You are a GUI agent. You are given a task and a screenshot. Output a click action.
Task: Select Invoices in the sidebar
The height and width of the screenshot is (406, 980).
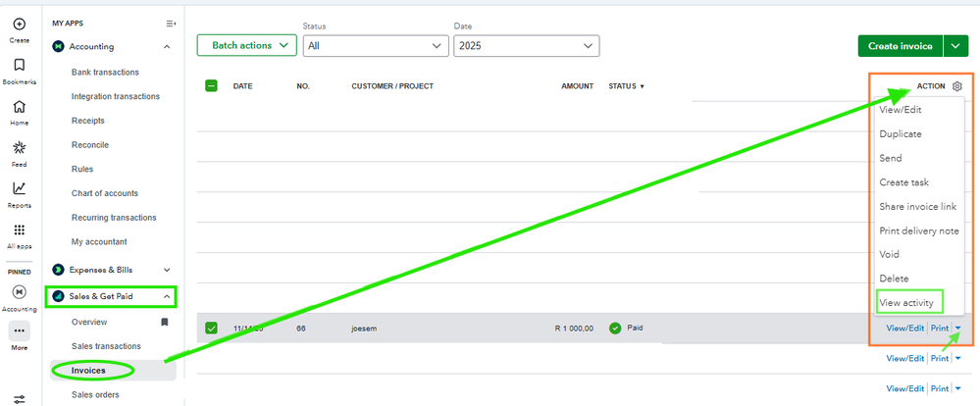coord(88,371)
